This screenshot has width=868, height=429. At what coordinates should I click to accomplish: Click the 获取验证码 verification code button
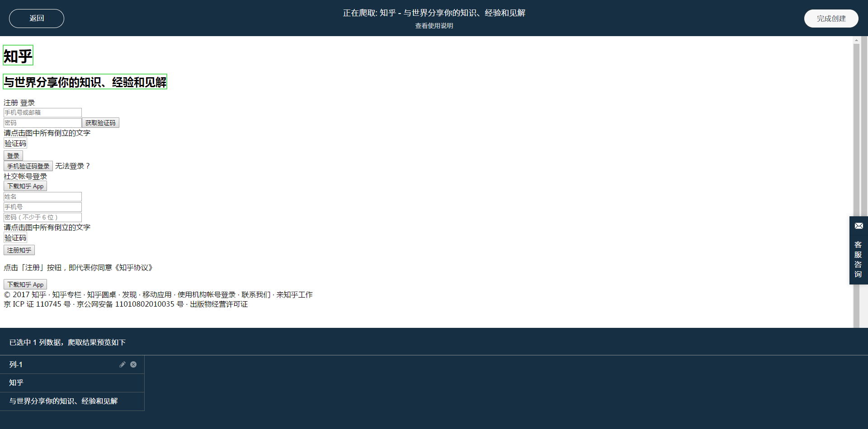click(x=100, y=122)
